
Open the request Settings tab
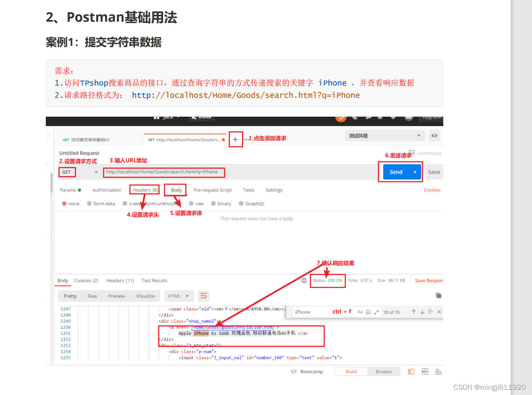point(274,190)
